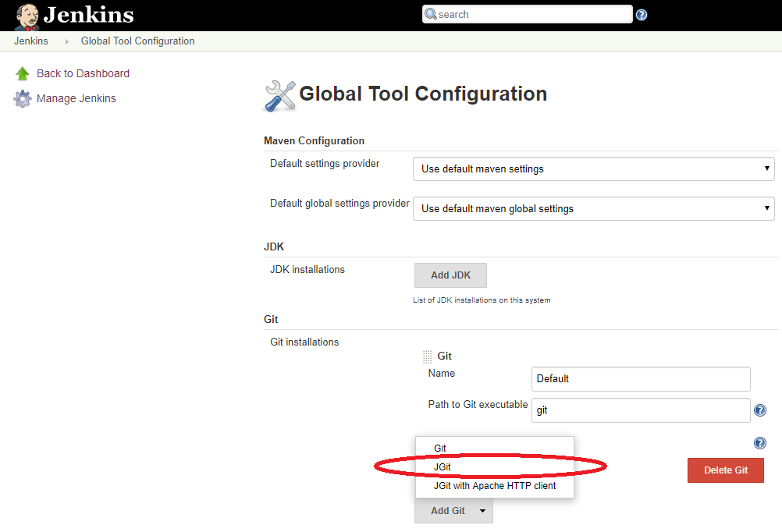The width and height of the screenshot is (782, 532).
Task: Click the Jenkins header title text
Action: coord(88,15)
